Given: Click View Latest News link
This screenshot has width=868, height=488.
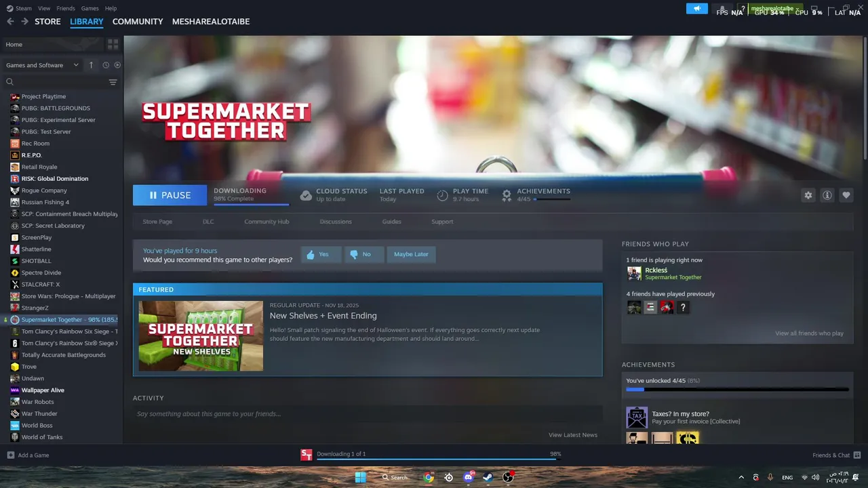Looking at the screenshot, I should (x=572, y=434).
